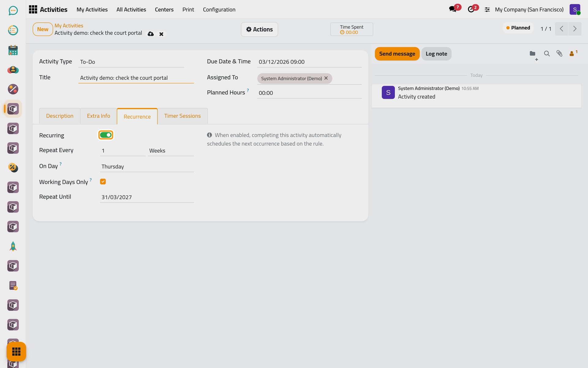Uncheck Working Days Only checkbox
The image size is (588, 368).
pos(103,182)
